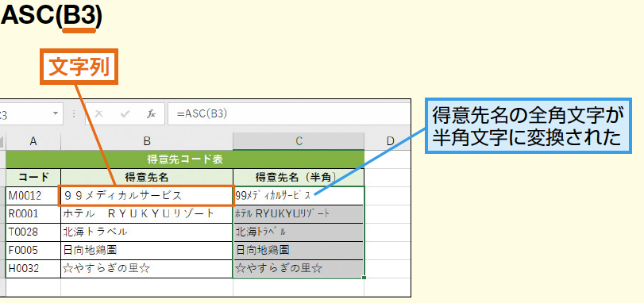Screen dimensions: 644x303
Task: Click the Cancel X icon in formula bar
Action: [98, 114]
